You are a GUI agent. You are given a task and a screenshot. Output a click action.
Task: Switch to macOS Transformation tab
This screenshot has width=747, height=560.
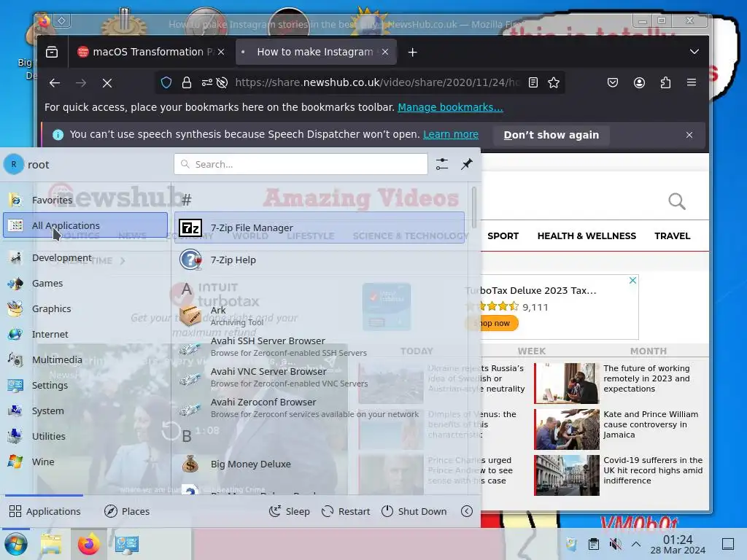tap(150, 52)
